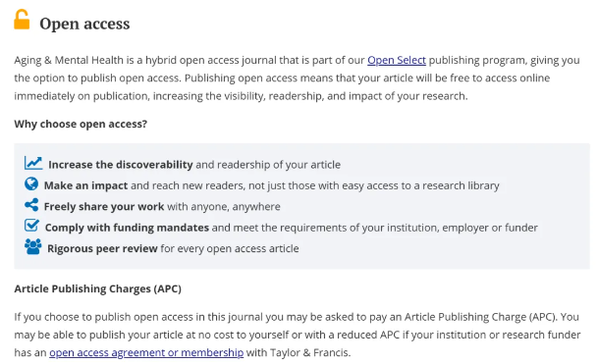The width and height of the screenshot is (598, 364).
Task: Select the Make an impact bold text
Action: point(85,185)
